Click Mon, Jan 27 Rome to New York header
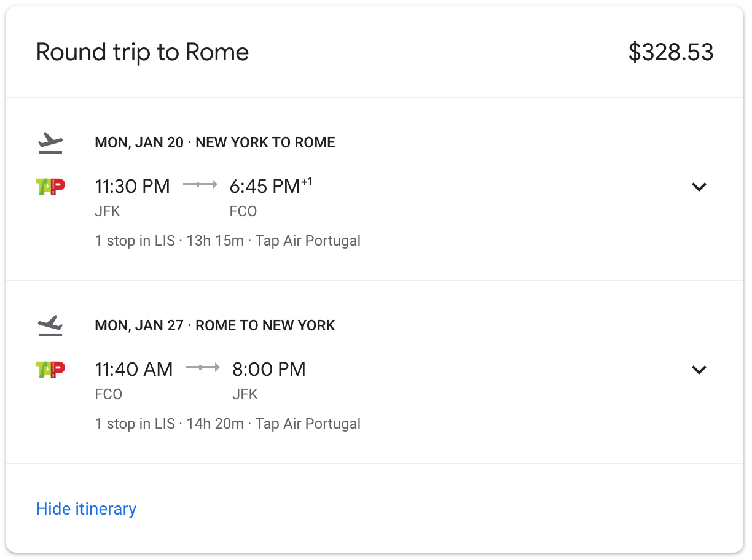The image size is (752, 560). click(215, 325)
